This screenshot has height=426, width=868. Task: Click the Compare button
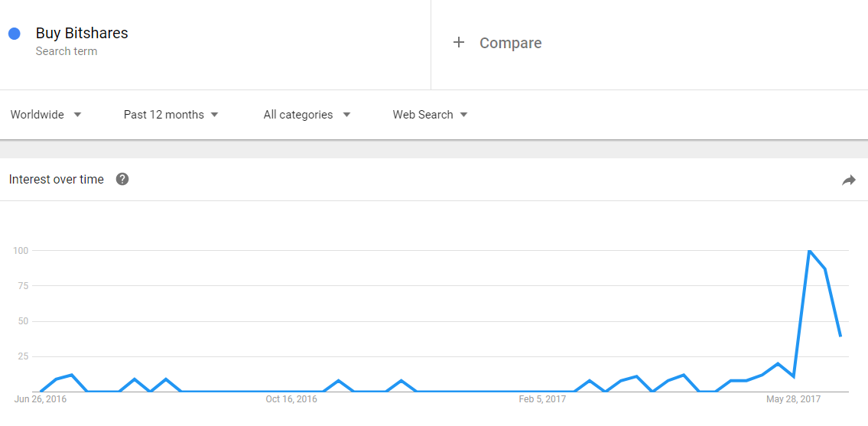tap(510, 43)
